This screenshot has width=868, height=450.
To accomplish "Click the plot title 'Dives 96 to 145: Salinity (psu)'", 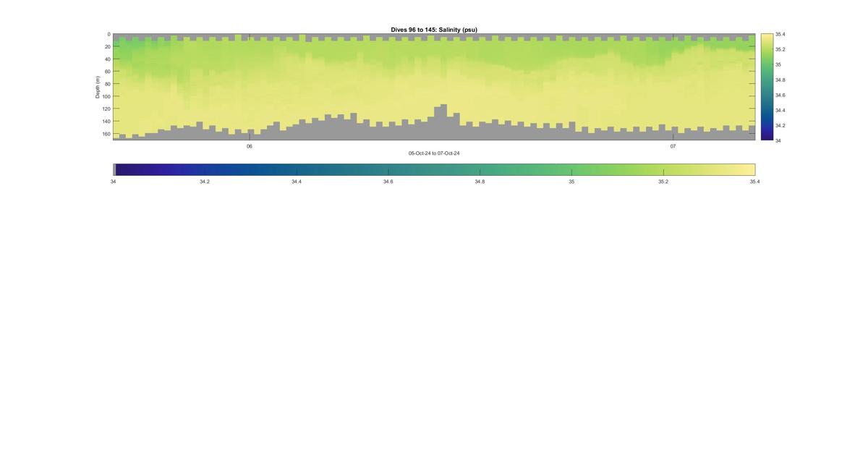I will [x=434, y=30].
